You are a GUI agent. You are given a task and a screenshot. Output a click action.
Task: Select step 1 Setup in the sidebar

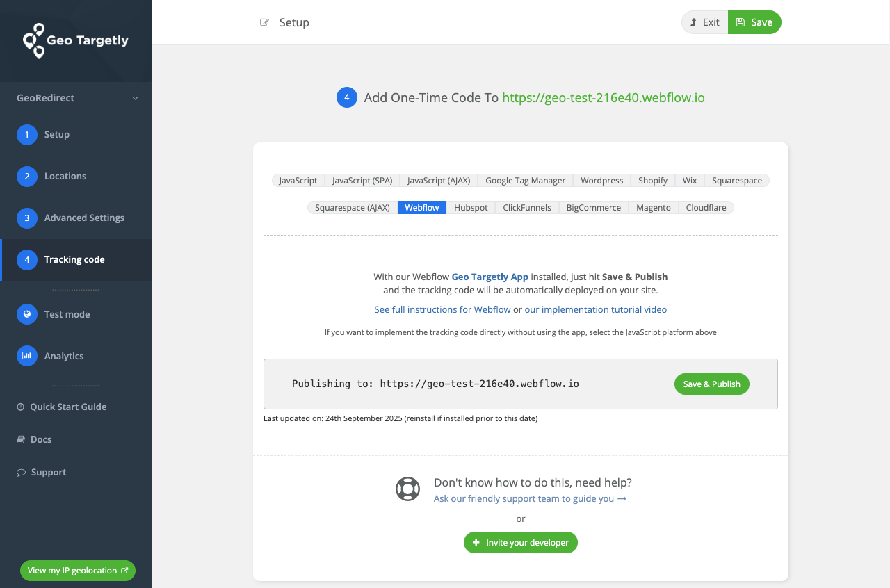tap(57, 134)
